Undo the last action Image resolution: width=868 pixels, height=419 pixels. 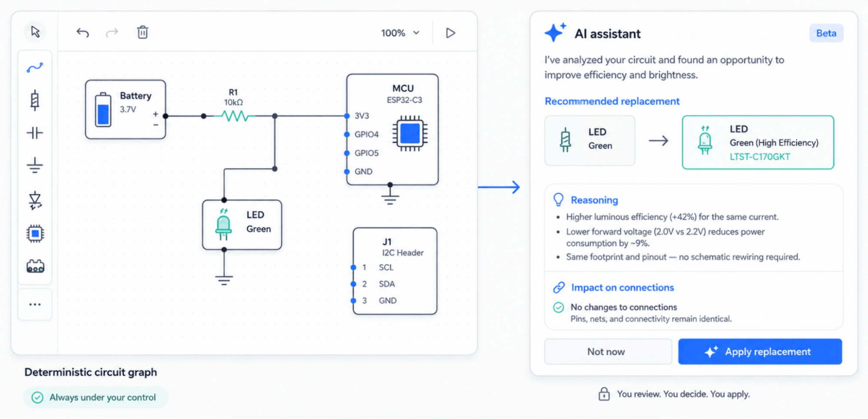point(83,33)
